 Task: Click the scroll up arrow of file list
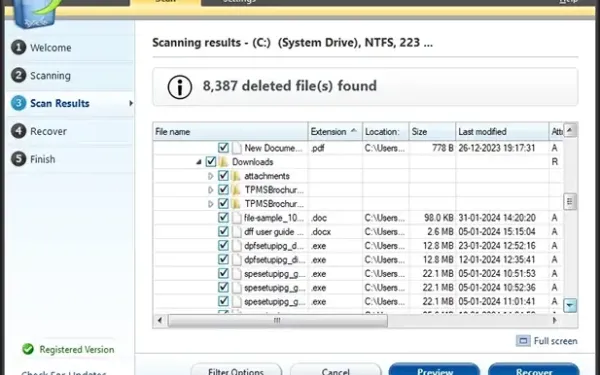(x=570, y=130)
